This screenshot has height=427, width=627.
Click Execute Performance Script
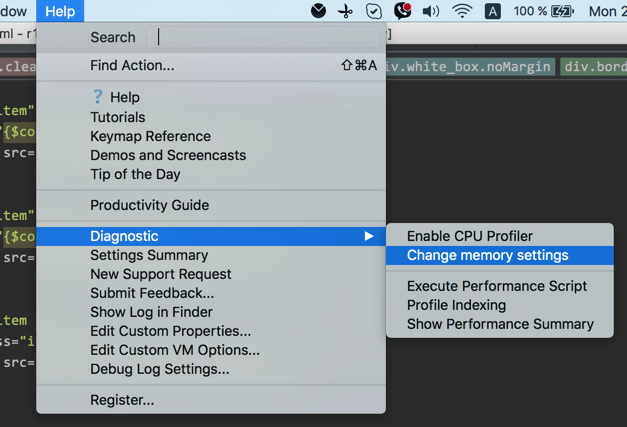[x=496, y=286]
